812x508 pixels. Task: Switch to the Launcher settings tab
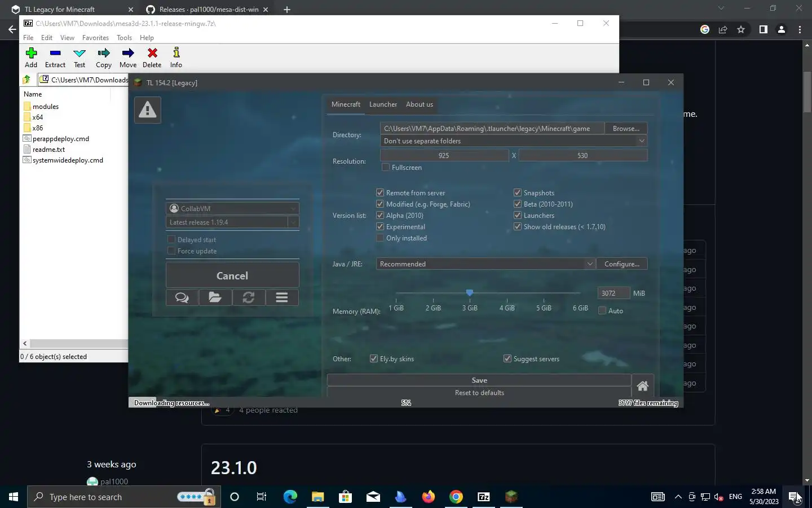383,104
